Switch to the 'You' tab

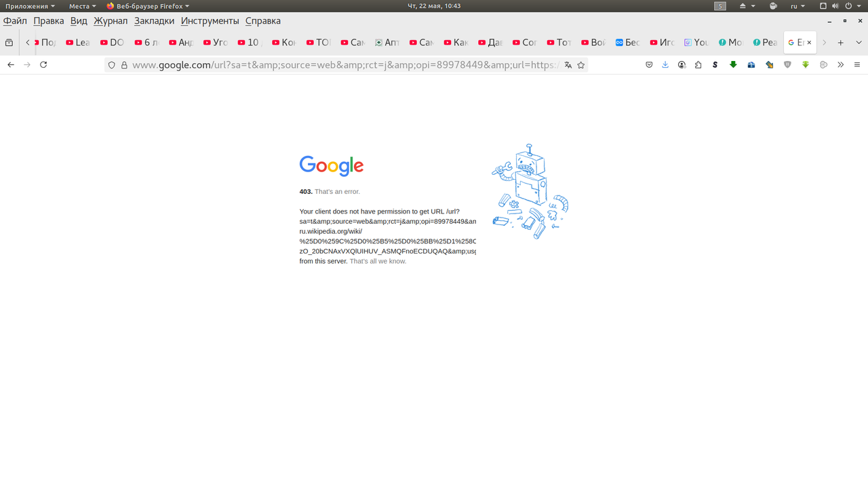(x=697, y=42)
